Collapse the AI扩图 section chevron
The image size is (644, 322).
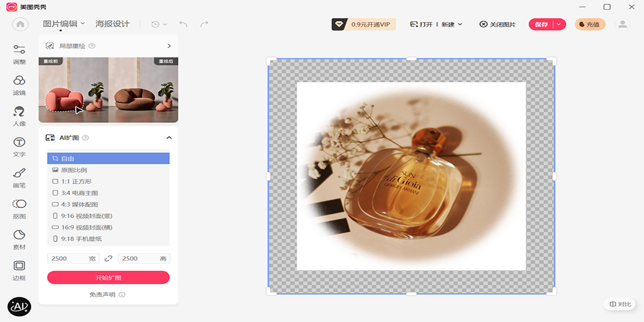click(169, 138)
